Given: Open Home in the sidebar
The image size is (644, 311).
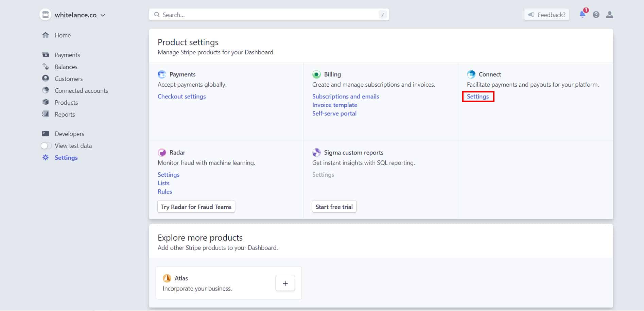Looking at the screenshot, I should (63, 35).
